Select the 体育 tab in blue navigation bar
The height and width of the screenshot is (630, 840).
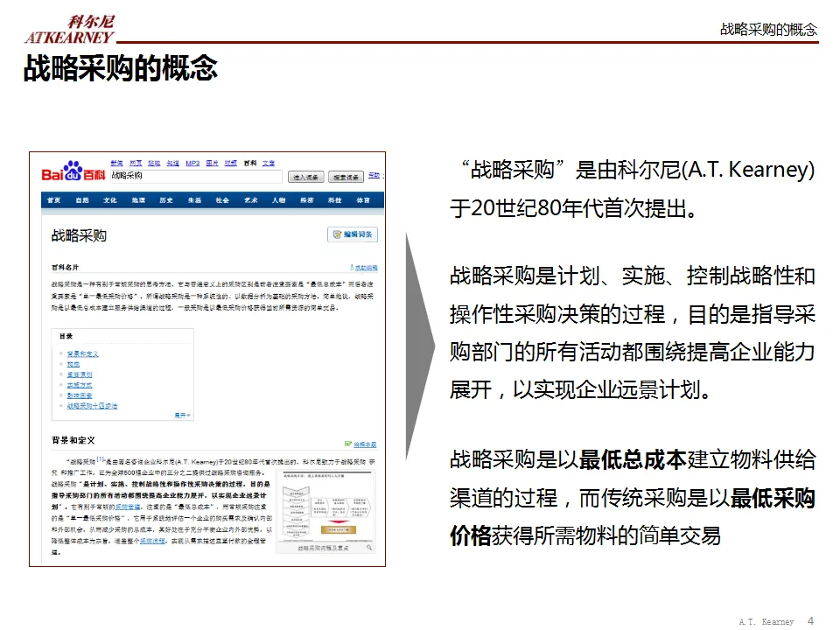click(363, 200)
